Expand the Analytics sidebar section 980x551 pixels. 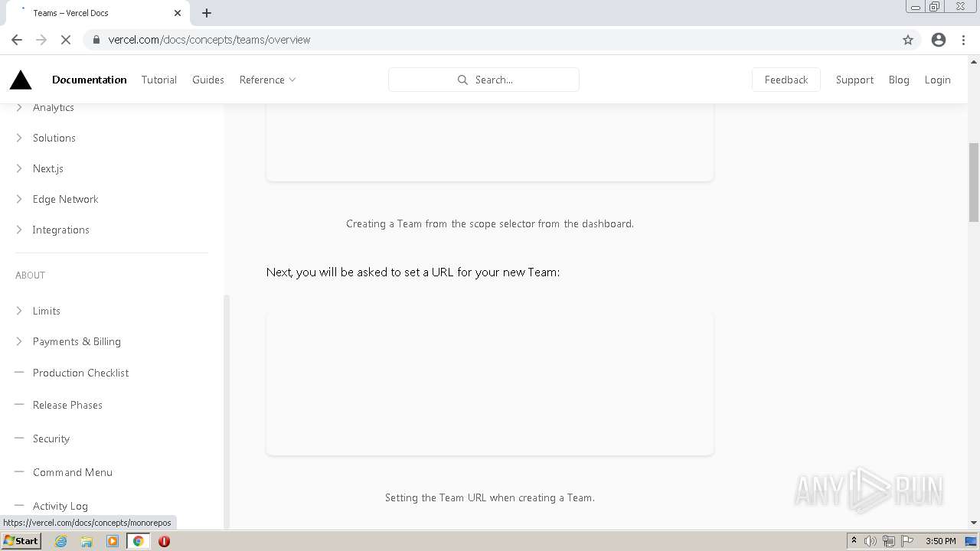(19, 107)
